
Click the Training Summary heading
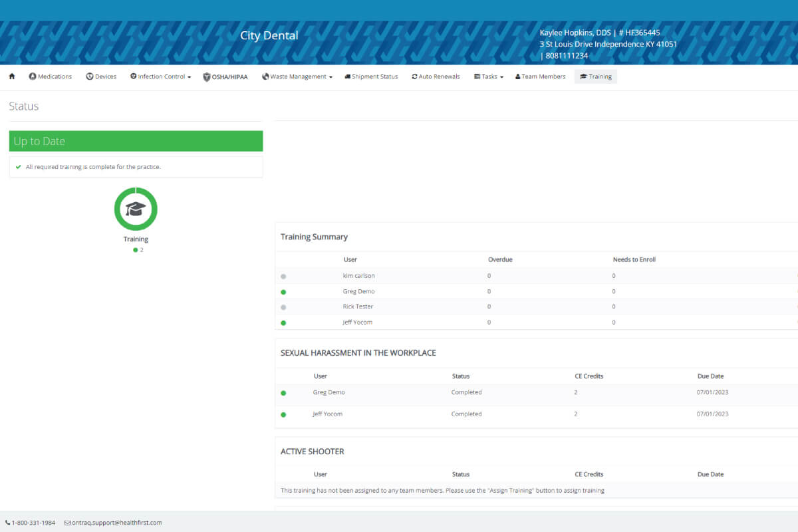point(314,237)
